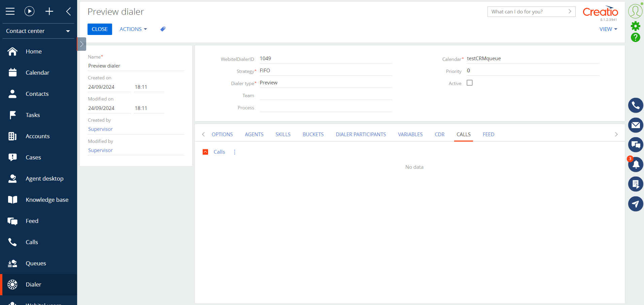Open the Contact center workplace dropdown
The width and height of the screenshot is (644, 305).
[38, 31]
